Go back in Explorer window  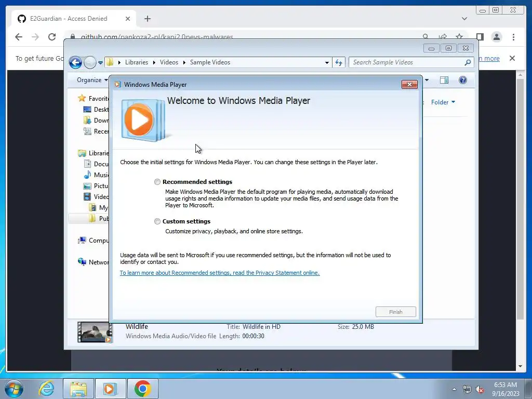(x=75, y=62)
